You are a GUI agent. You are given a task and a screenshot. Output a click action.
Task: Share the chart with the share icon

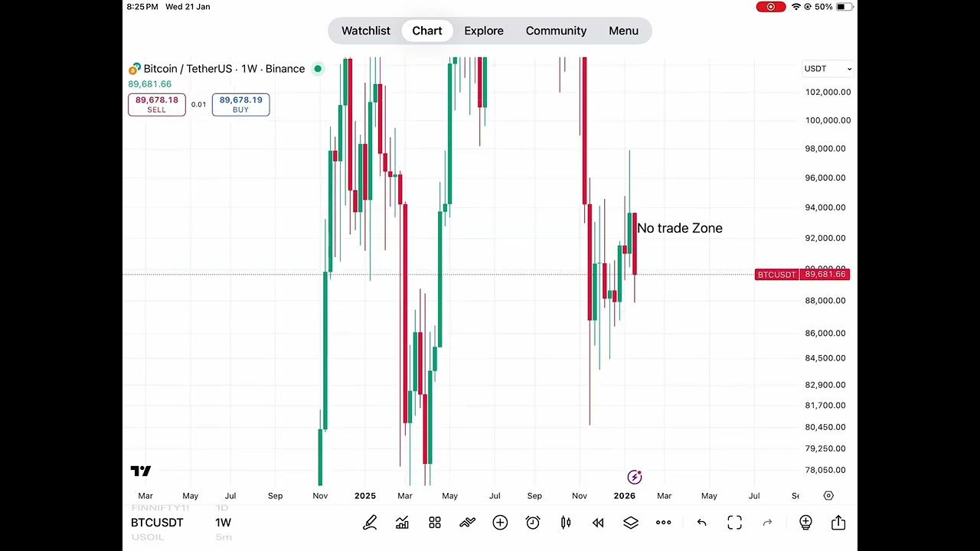pyautogui.click(x=838, y=523)
